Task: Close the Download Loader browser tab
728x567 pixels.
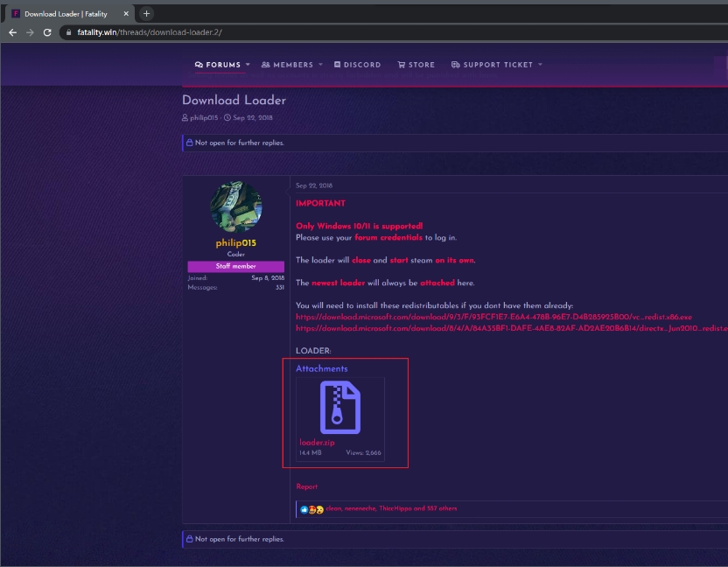Action: pyautogui.click(x=125, y=14)
